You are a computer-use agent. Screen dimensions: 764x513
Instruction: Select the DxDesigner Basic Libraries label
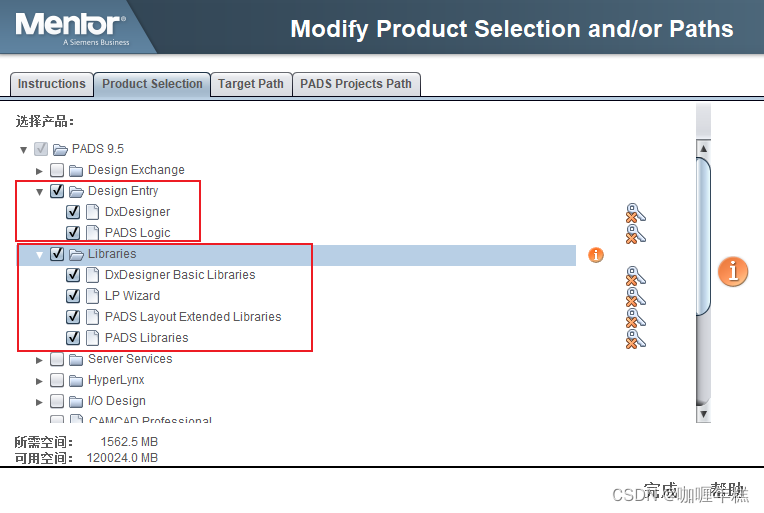pos(180,275)
